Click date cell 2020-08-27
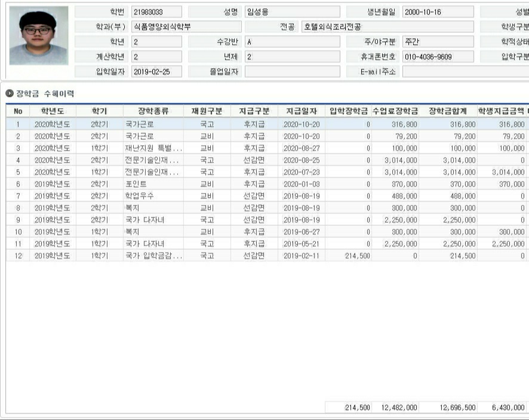 point(302,148)
